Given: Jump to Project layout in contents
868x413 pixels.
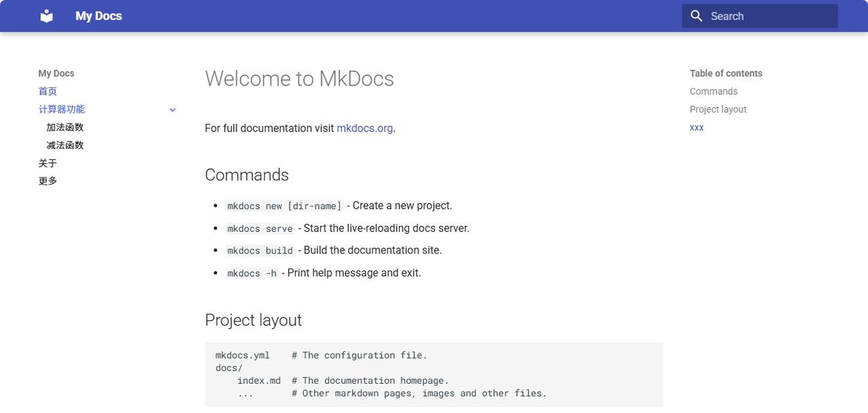Looking at the screenshot, I should pos(718,109).
